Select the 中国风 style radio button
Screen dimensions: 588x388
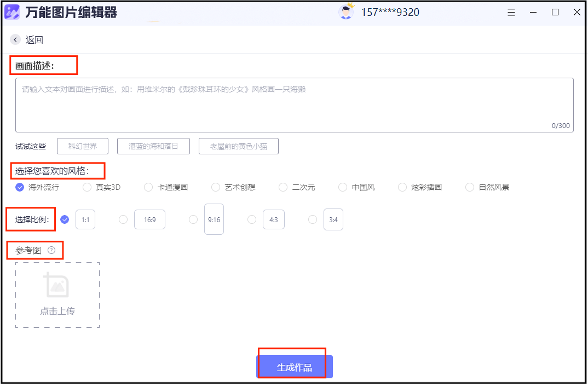tap(343, 187)
